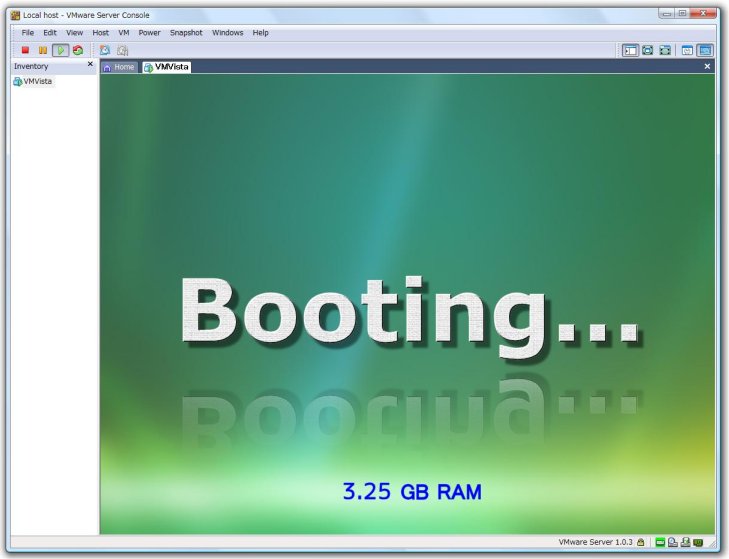Enter full screen mode via toolbar icon
The height and width of the screenshot is (559, 729).
(x=648, y=50)
